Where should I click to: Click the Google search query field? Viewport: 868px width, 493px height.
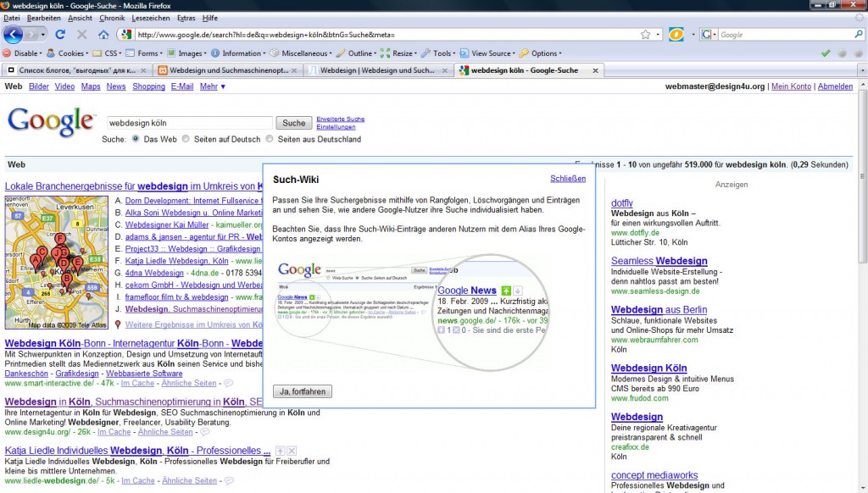tap(189, 123)
